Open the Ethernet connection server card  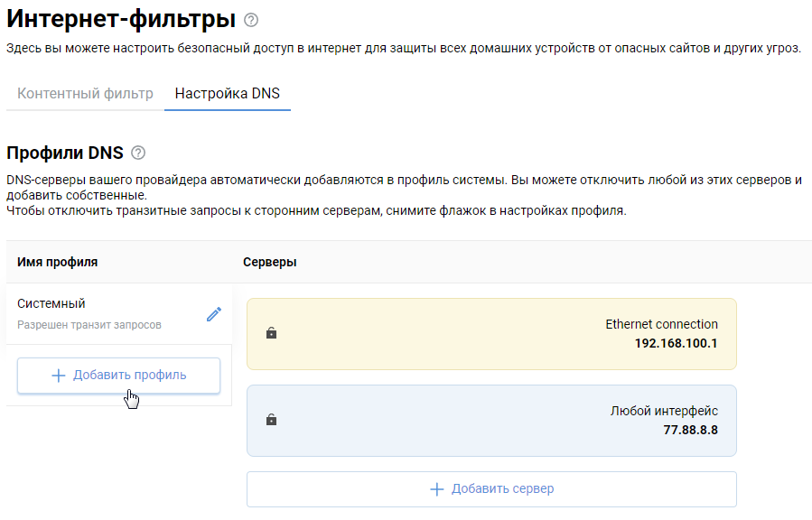(491, 334)
